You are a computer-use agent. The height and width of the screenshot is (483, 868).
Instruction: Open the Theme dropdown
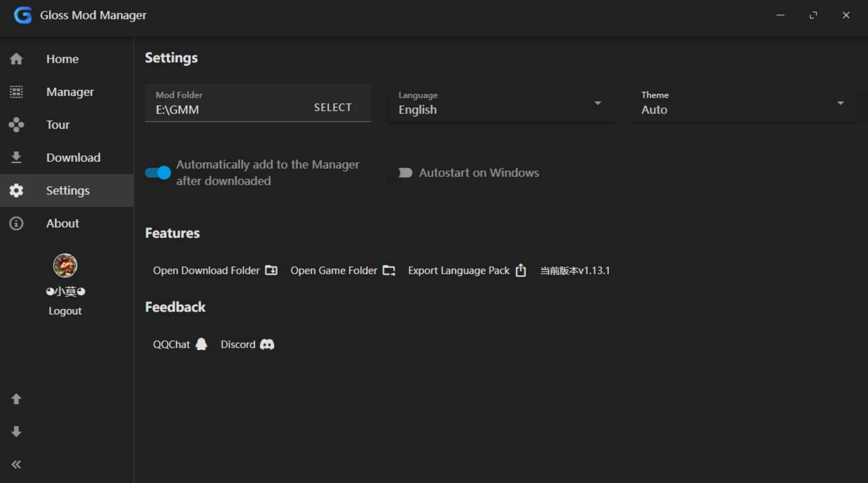click(x=840, y=103)
